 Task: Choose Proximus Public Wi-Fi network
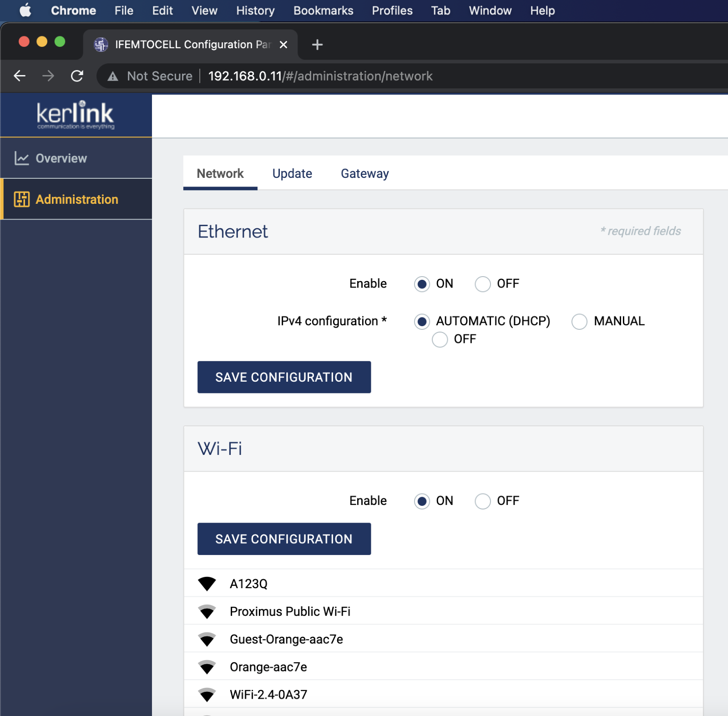[290, 611]
